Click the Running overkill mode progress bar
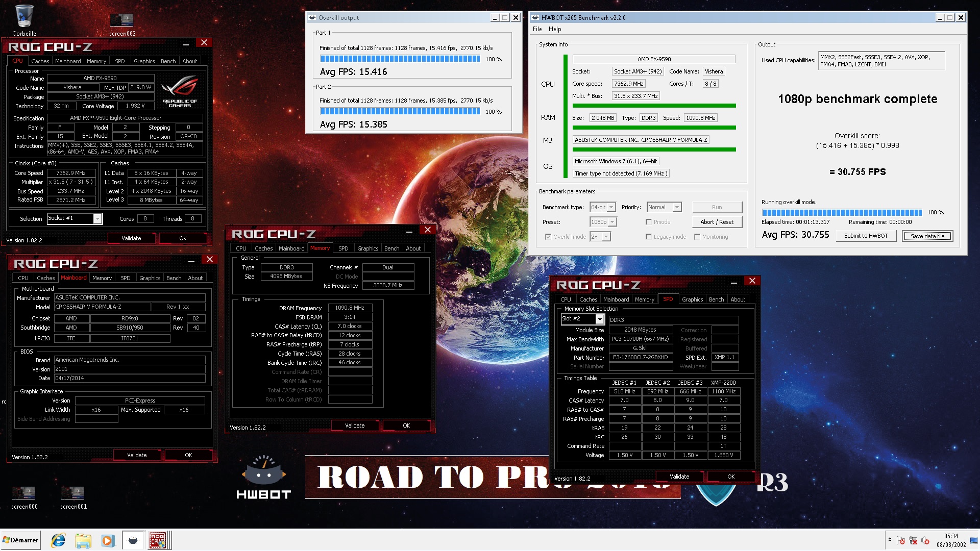Image resolution: width=980 pixels, height=551 pixels. (x=842, y=212)
